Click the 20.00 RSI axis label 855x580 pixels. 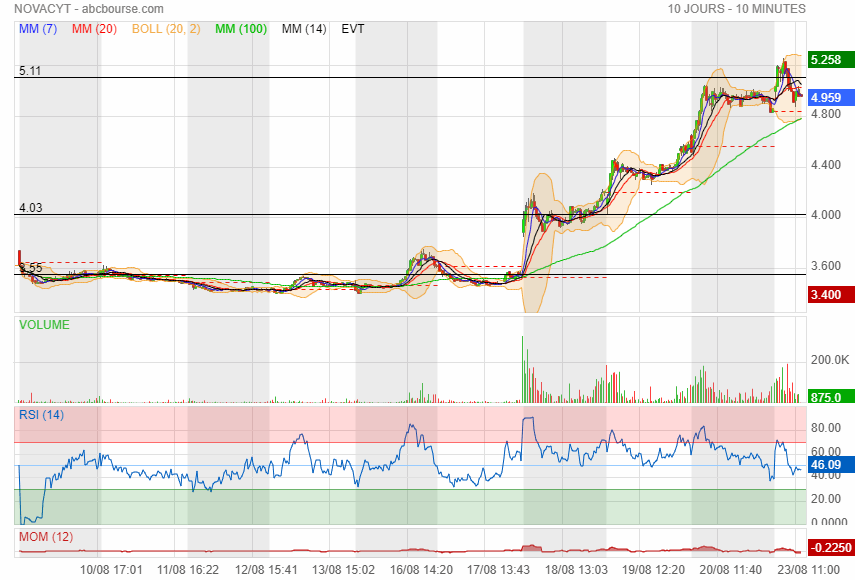[x=826, y=499]
